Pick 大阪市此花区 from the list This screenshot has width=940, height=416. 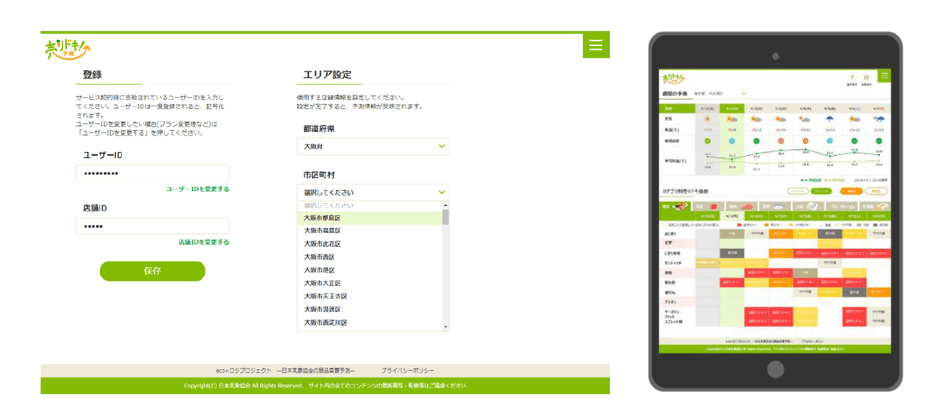(x=322, y=243)
